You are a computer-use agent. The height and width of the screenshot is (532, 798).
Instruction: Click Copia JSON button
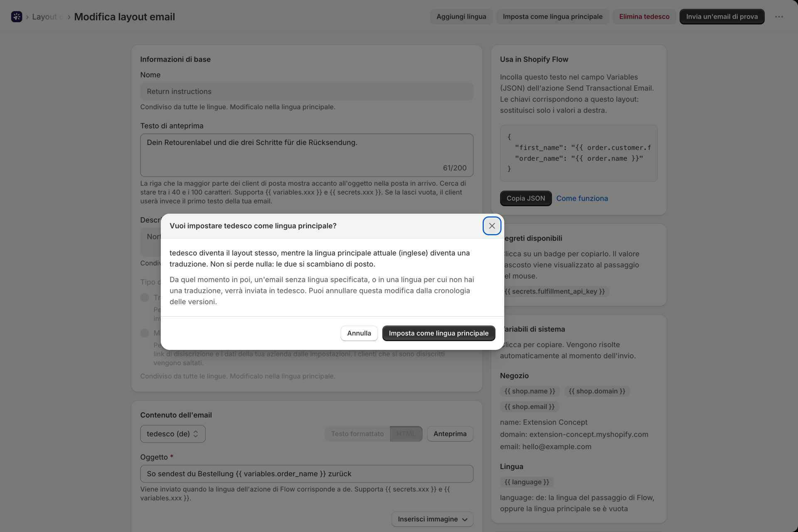(526, 199)
